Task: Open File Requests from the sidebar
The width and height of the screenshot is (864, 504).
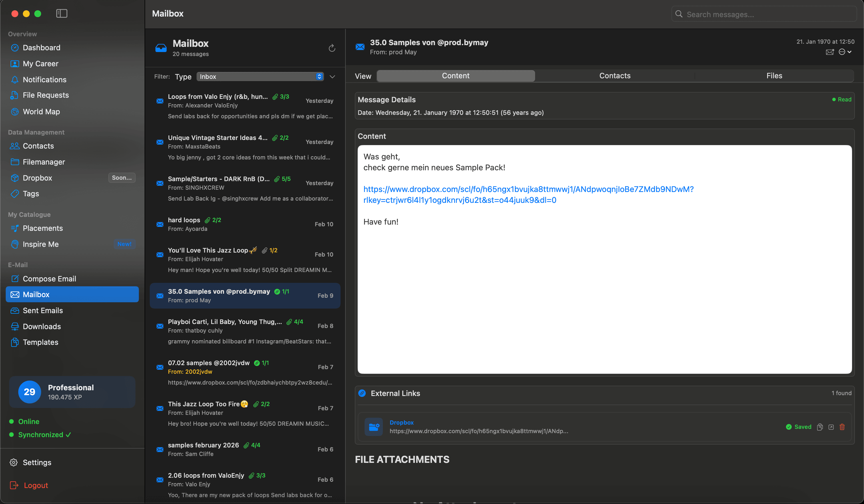Action: [x=46, y=95]
